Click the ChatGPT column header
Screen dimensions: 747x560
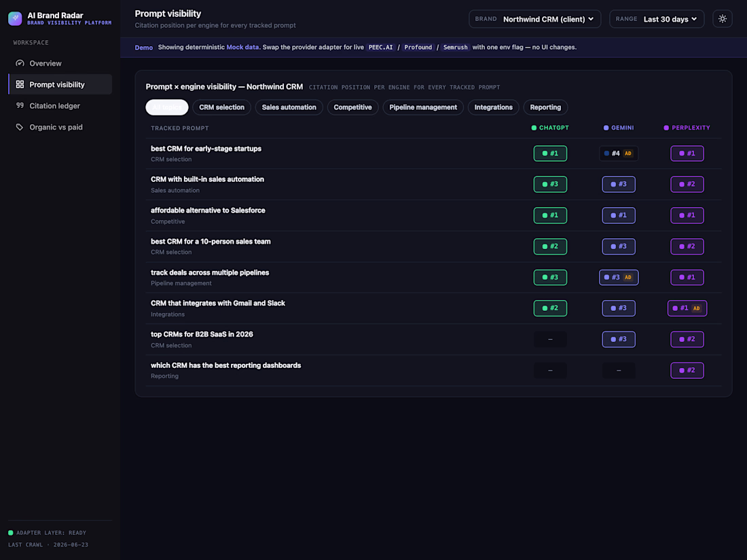550,128
